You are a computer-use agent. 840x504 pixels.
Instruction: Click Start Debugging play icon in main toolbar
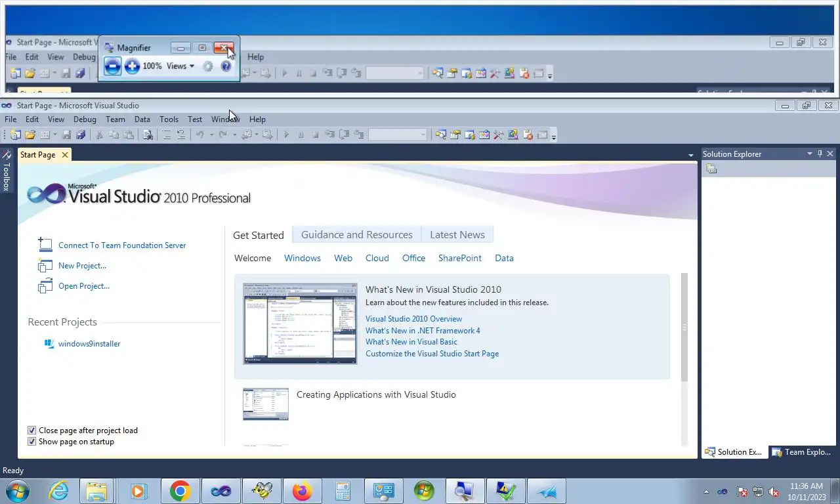(x=286, y=135)
